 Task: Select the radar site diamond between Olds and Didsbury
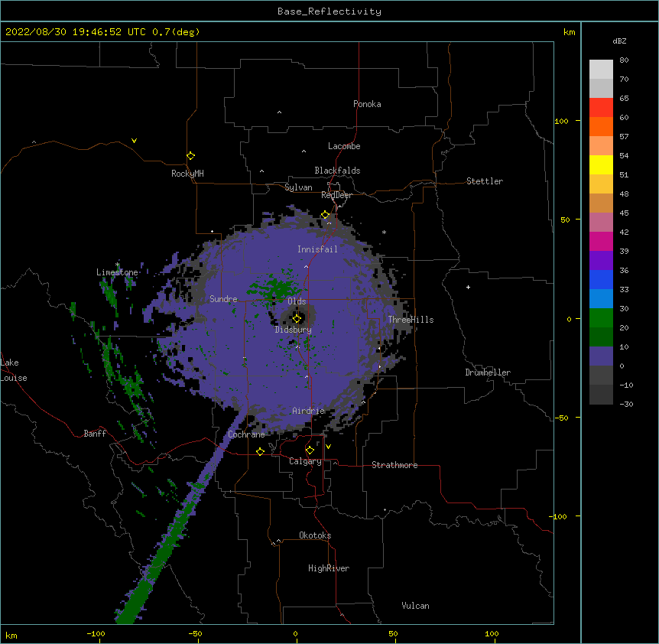pyautogui.click(x=297, y=318)
